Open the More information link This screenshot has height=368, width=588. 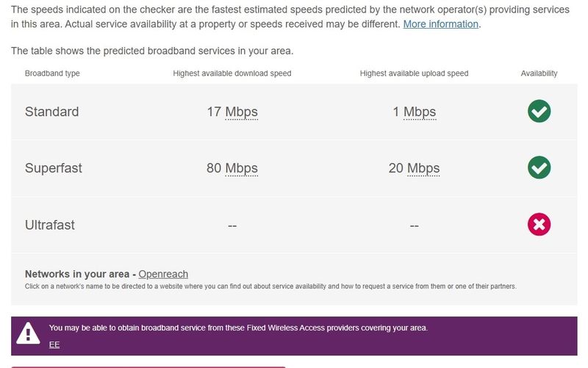440,24
